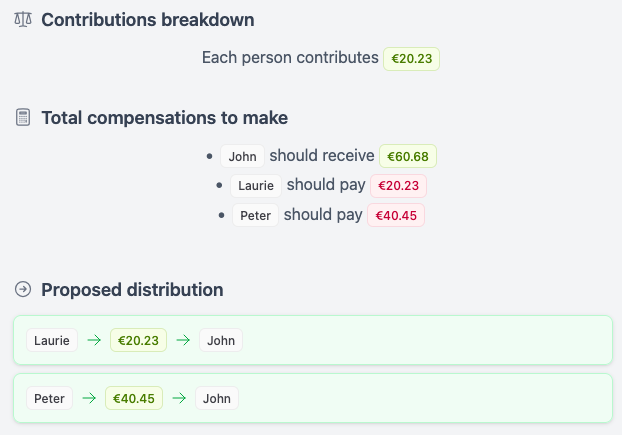Image resolution: width=622 pixels, height=435 pixels.
Task: Select the John tag in Laurie's transfer row
Action: pos(221,340)
